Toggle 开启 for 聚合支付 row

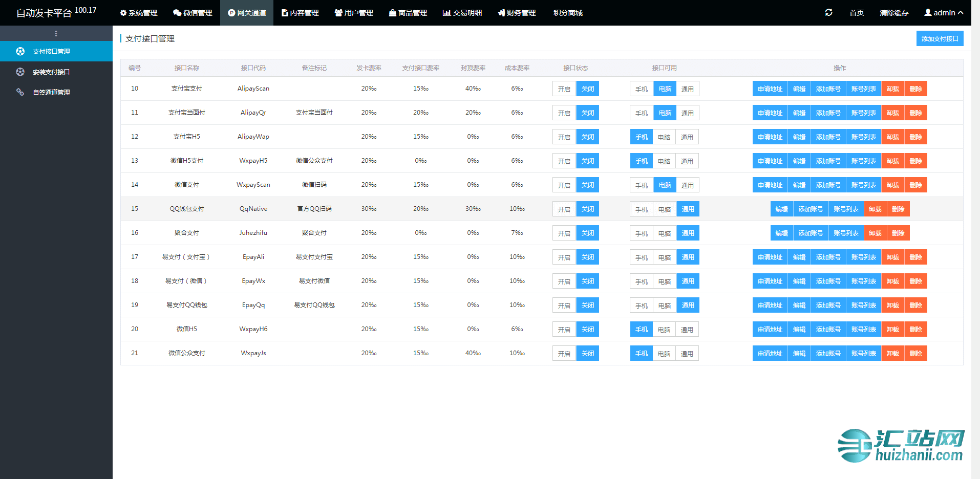pos(564,233)
